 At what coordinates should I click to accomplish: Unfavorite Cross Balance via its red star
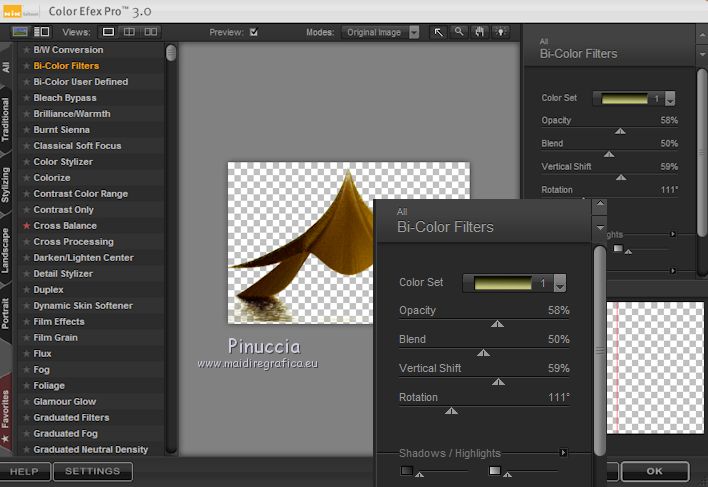pos(27,226)
